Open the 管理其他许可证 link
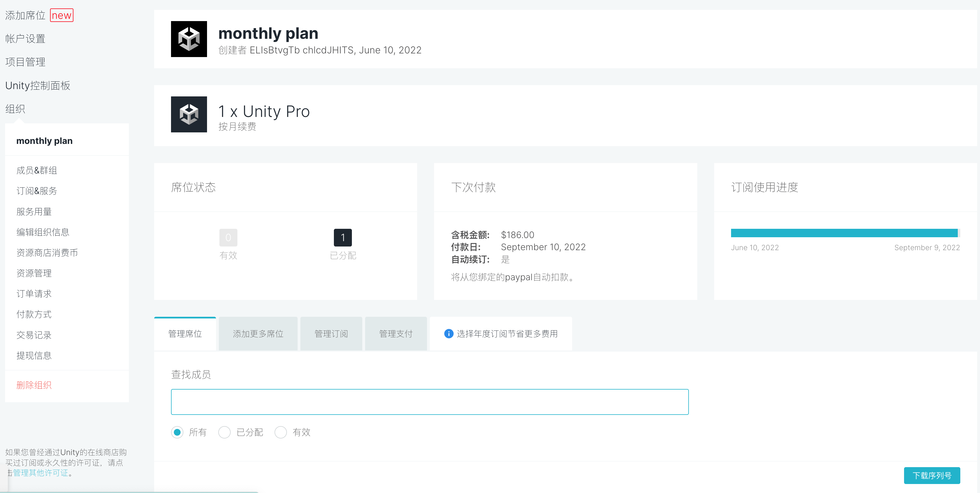 [41, 473]
